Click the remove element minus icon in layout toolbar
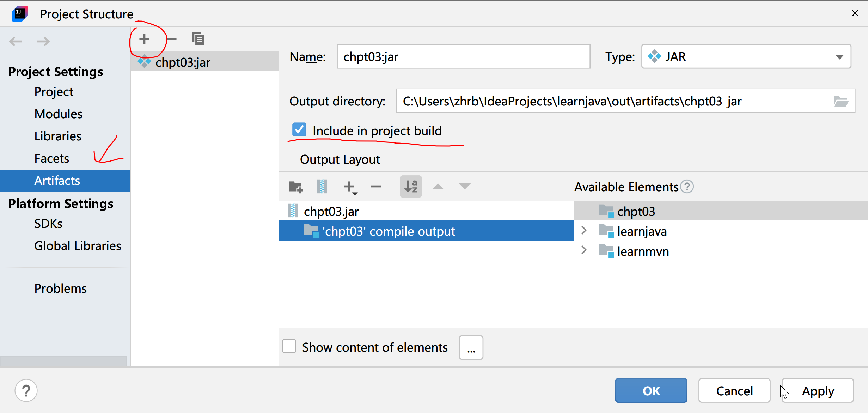Viewport: 868px width, 413px height. coord(376,187)
